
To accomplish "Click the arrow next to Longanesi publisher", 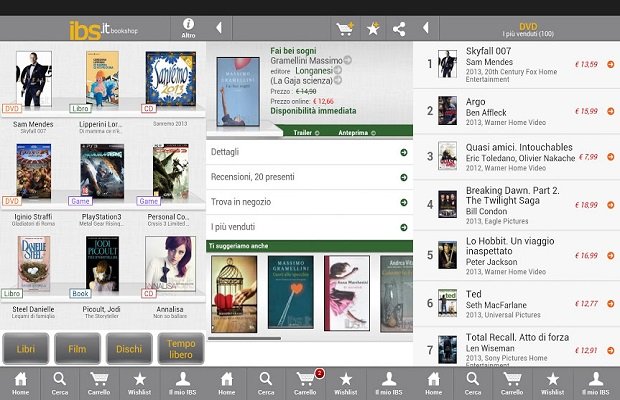I will click(x=338, y=70).
